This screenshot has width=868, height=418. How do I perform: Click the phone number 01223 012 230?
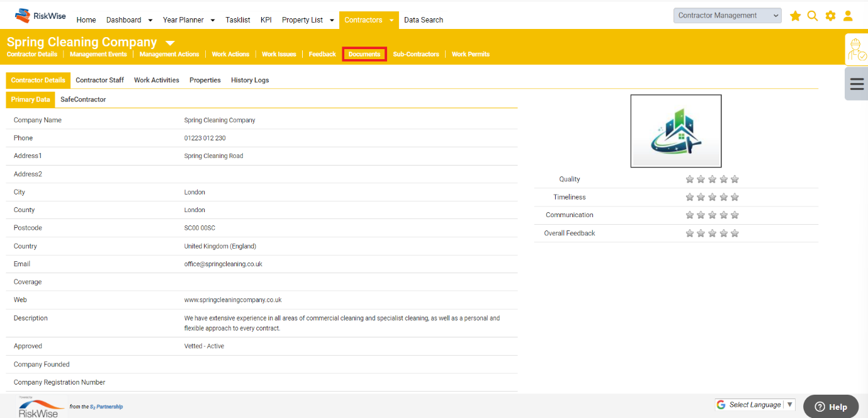[x=205, y=138]
